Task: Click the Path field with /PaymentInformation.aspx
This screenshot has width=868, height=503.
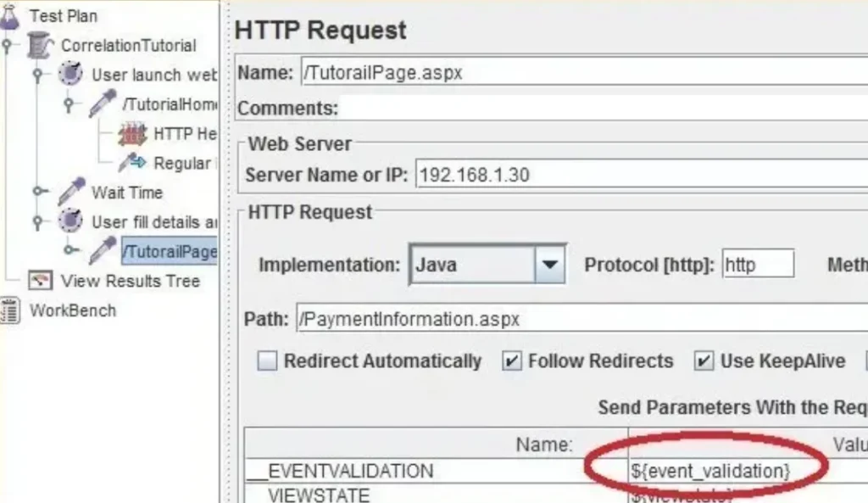Action: tap(576, 320)
